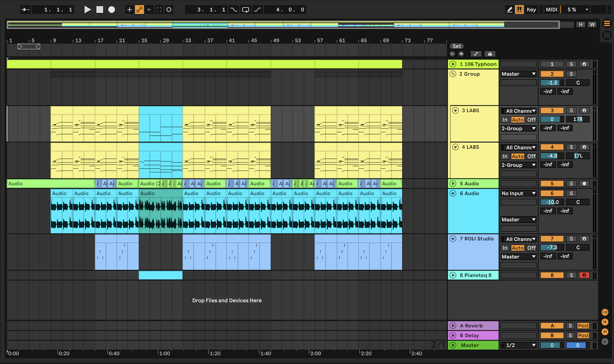Open Master track 1/2 output dropdown
The width and height of the screenshot is (614, 364).
pyautogui.click(x=518, y=346)
